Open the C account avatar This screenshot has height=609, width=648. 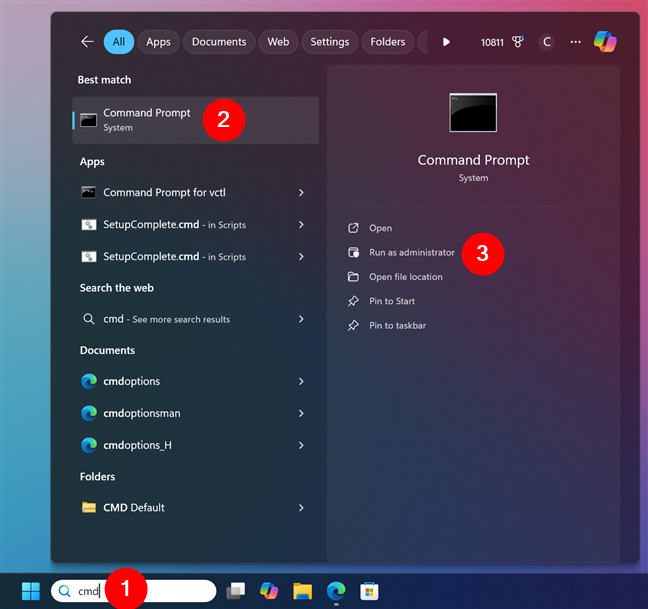click(x=546, y=42)
